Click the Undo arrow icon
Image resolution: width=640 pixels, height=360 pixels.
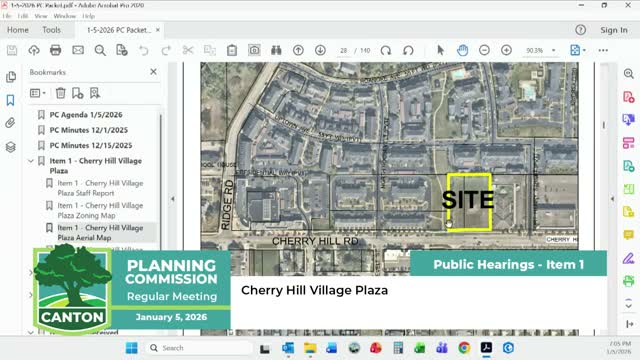tap(144, 50)
